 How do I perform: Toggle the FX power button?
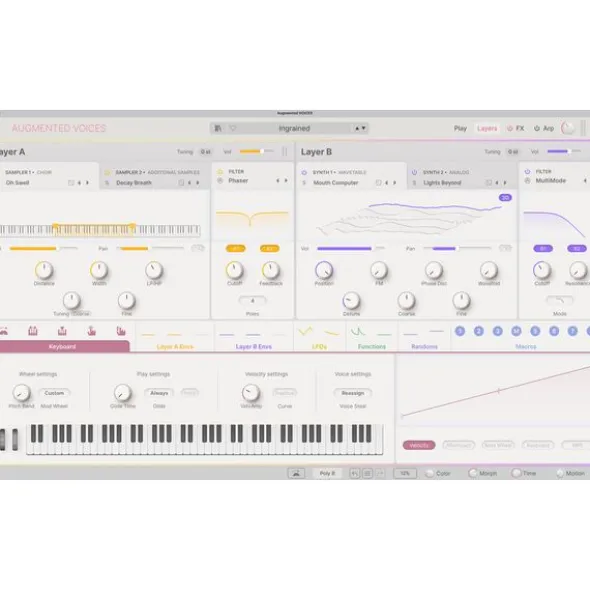point(510,129)
